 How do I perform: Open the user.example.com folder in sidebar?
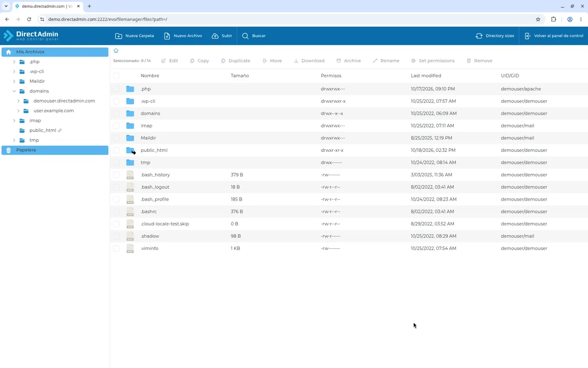point(54,111)
